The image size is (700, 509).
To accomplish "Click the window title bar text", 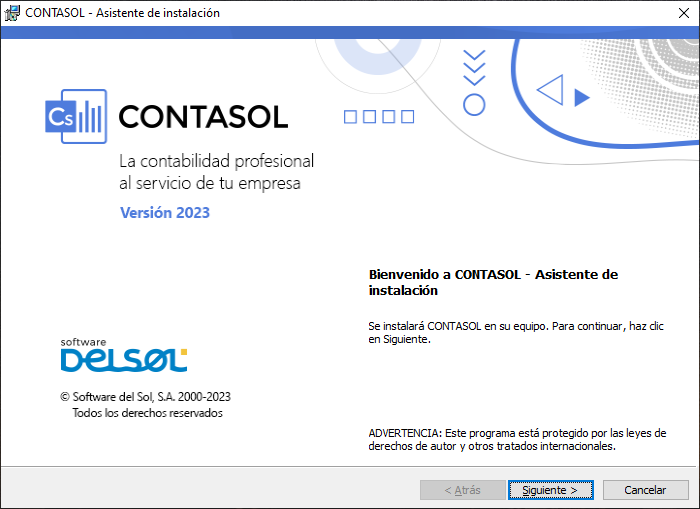I will pyautogui.click(x=122, y=13).
